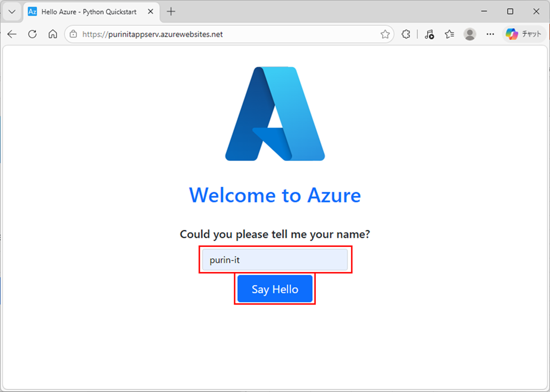The image size is (550, 392).
Task: Click the large Azure logo image
Action: point(275,114)
